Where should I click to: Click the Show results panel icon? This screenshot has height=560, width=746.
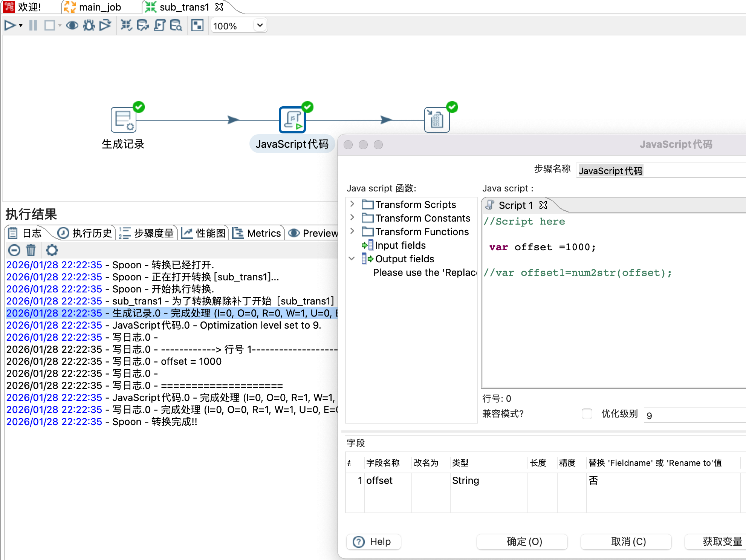coord(197,26)
